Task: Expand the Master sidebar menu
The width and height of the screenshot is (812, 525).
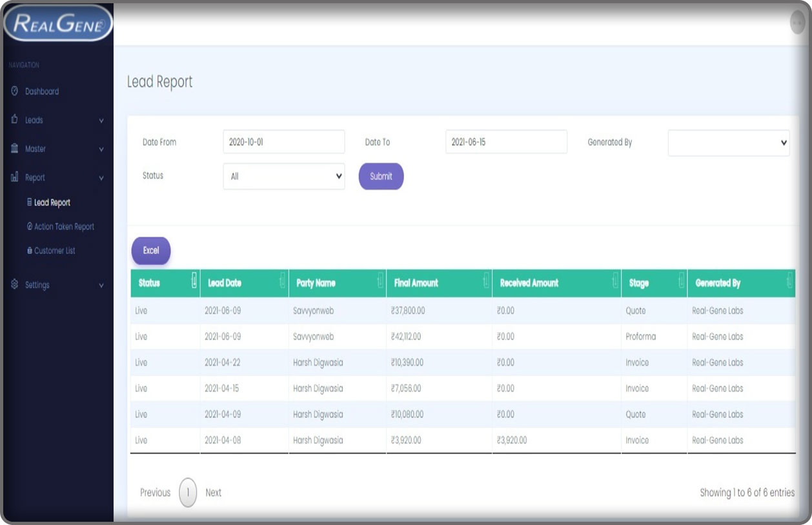Action: [x=101, y=149]
